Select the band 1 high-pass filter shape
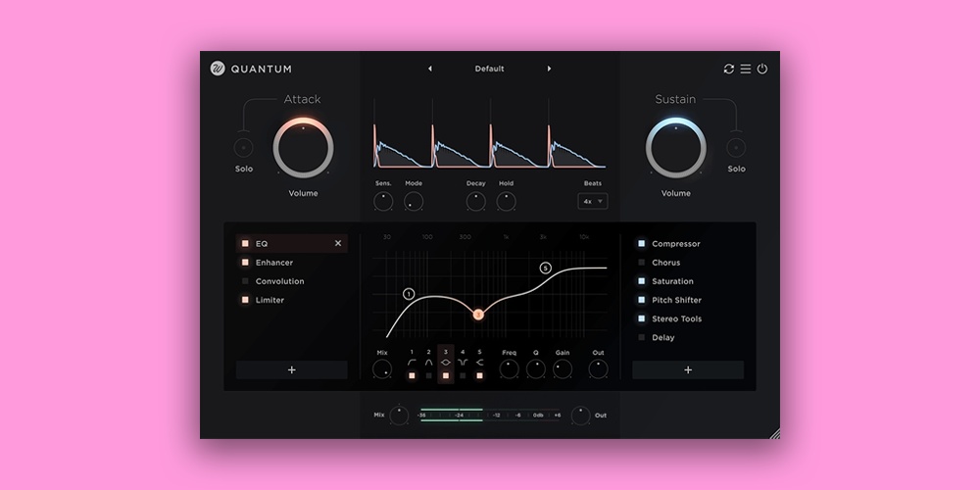This screenshot has height=490, width=980. tap(412, 363)
